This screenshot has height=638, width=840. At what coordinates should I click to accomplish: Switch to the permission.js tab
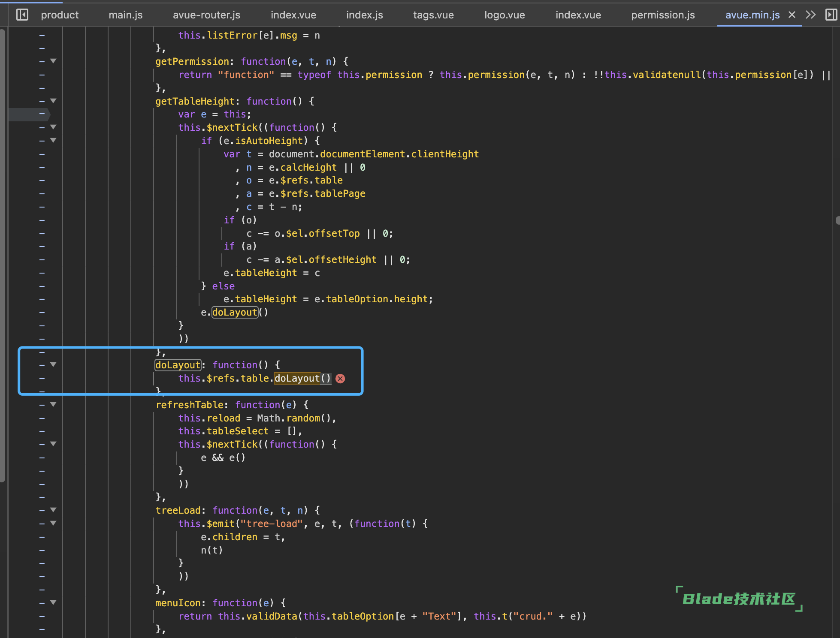click(x=663, y=15)
